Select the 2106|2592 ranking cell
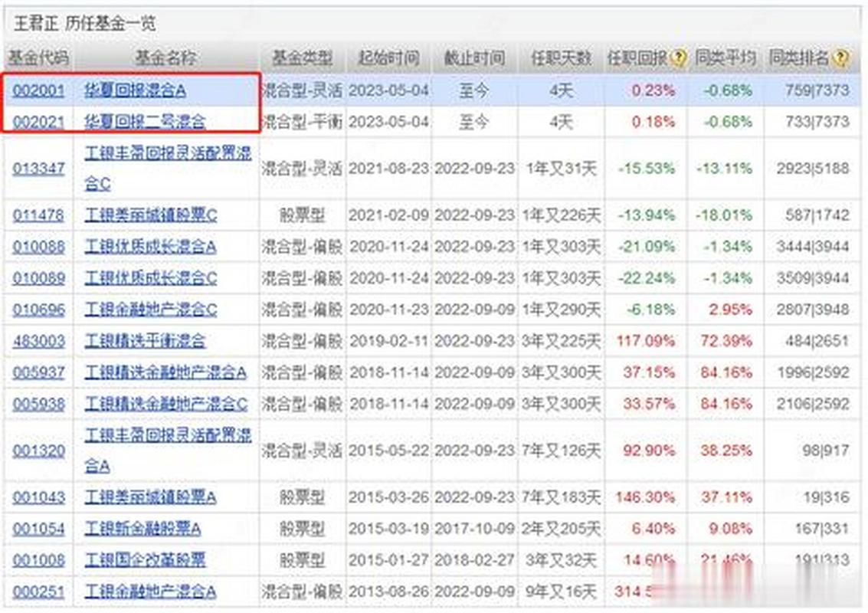The image size is (868, 613). (x=813, y=405)
